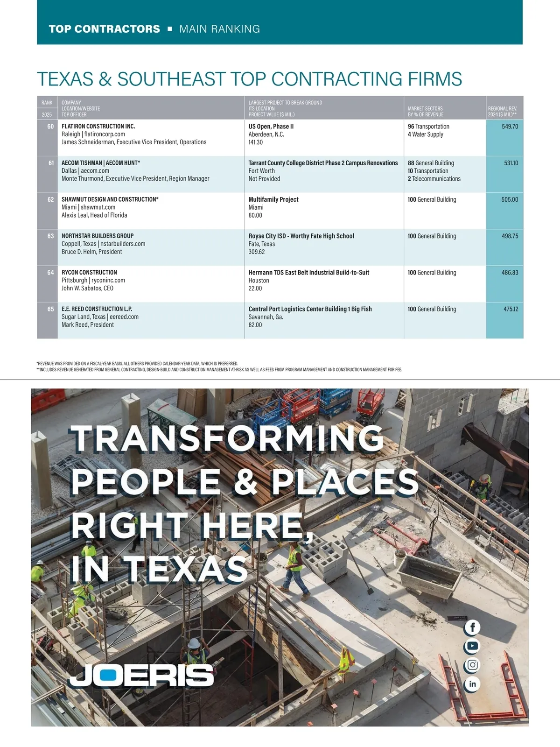Click the TOP CONTRACTORS header label
560x747 pixels.
[x=104, y=29]
